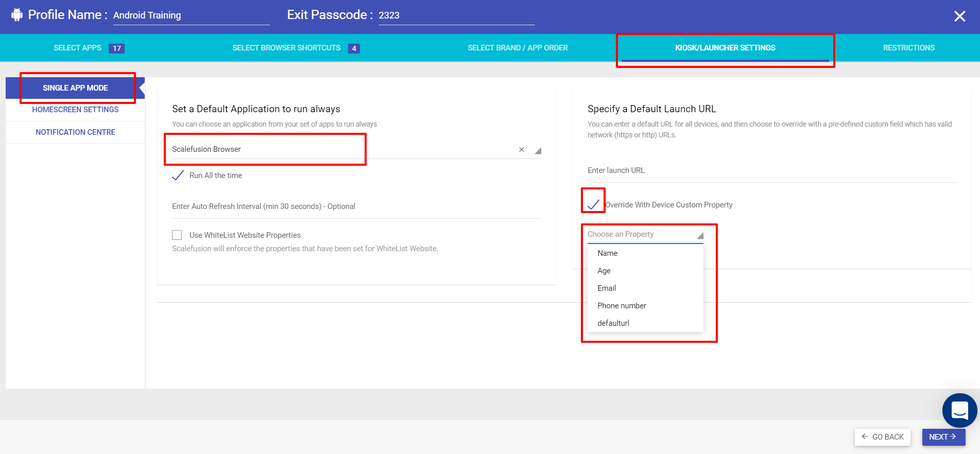The width and height of the screenshot is (980, 454).
Task: Choose the Phone number property option
Action: click(x=645, y=306)
